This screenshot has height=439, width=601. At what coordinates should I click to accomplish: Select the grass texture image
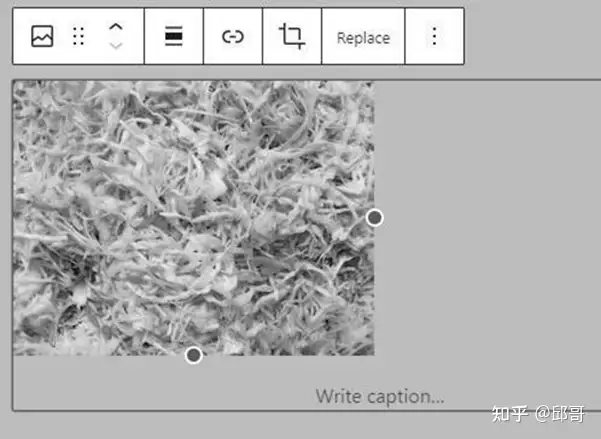[x=194, y=218]
